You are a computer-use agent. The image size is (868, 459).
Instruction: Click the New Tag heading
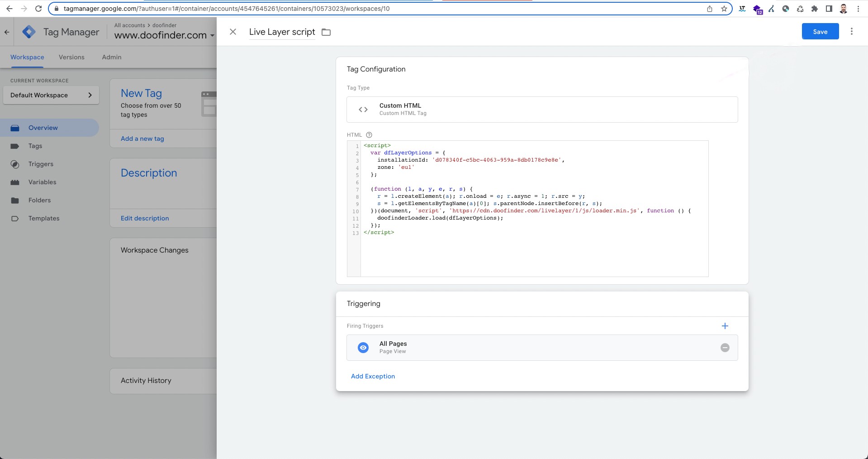pyautogui.click(x=141, y=93)
